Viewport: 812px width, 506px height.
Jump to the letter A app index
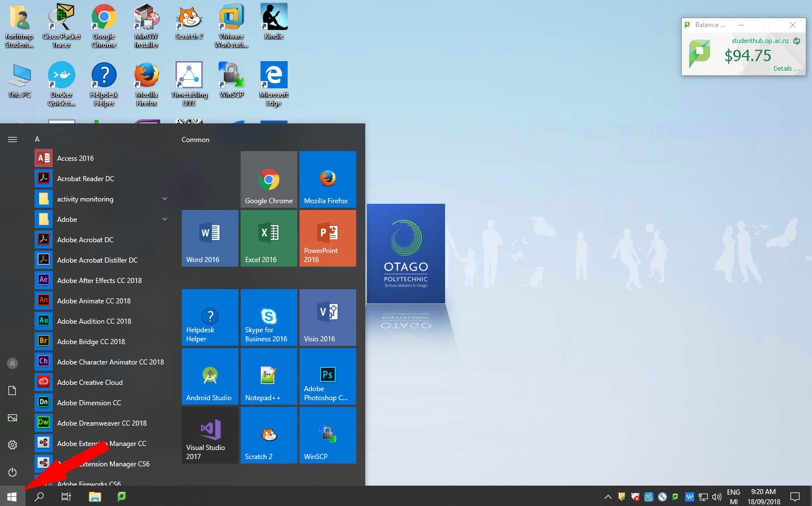click(37, 139)
